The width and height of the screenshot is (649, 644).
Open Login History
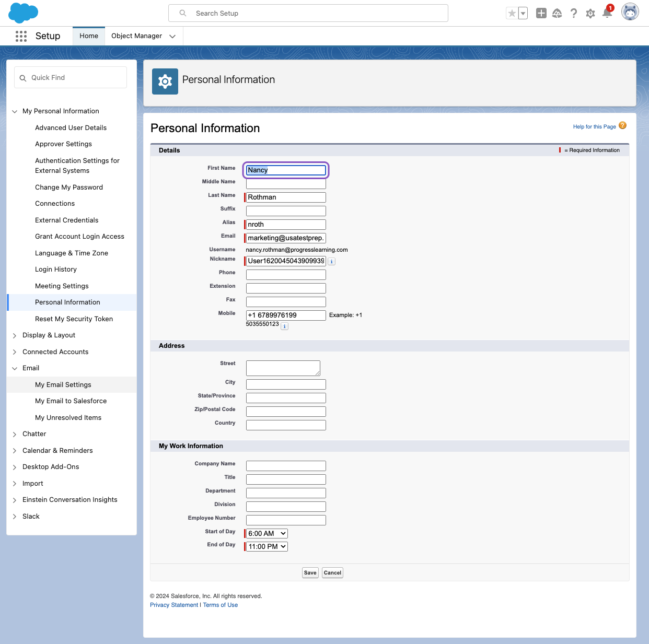[x=56, y=270]
